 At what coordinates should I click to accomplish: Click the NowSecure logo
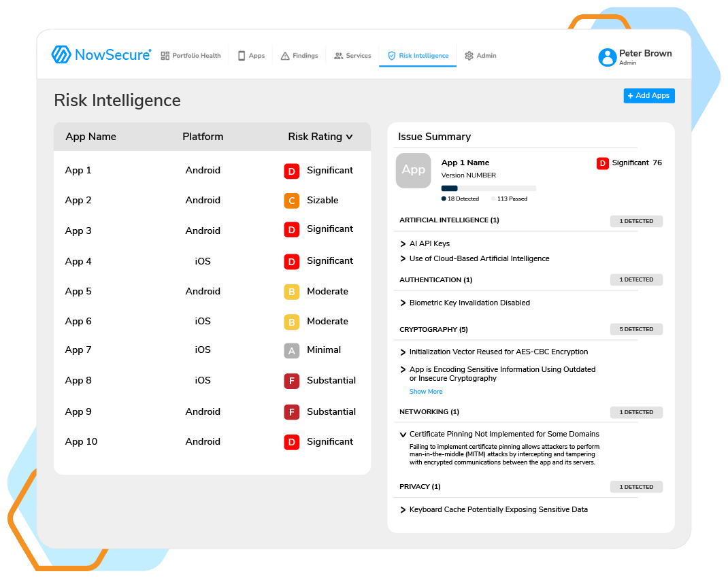101,54
